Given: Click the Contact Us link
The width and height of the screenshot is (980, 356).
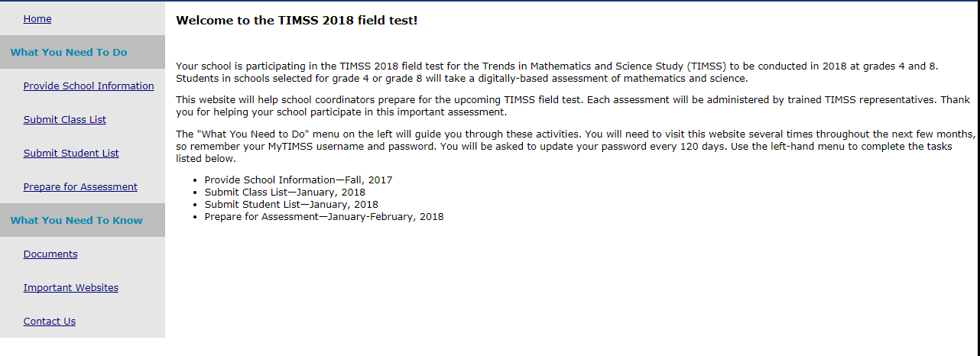Looking at the screenshot, I should 50,322.
